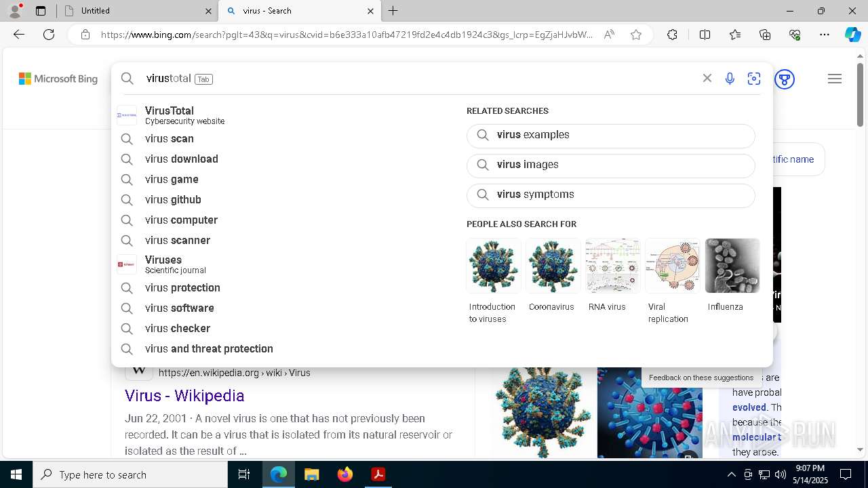Open Collections icon in toolbar

pyautogui.click(x=765, y=35)
